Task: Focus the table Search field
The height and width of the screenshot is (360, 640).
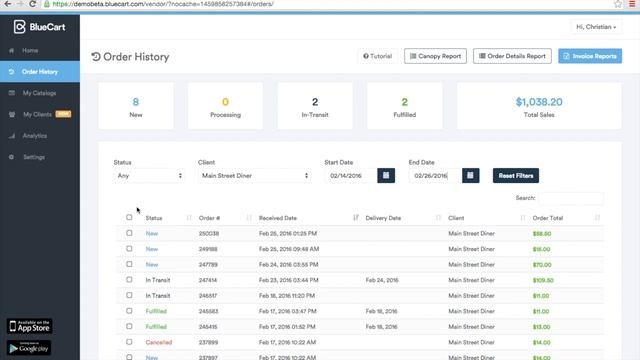Action: (x=571, y=198)
